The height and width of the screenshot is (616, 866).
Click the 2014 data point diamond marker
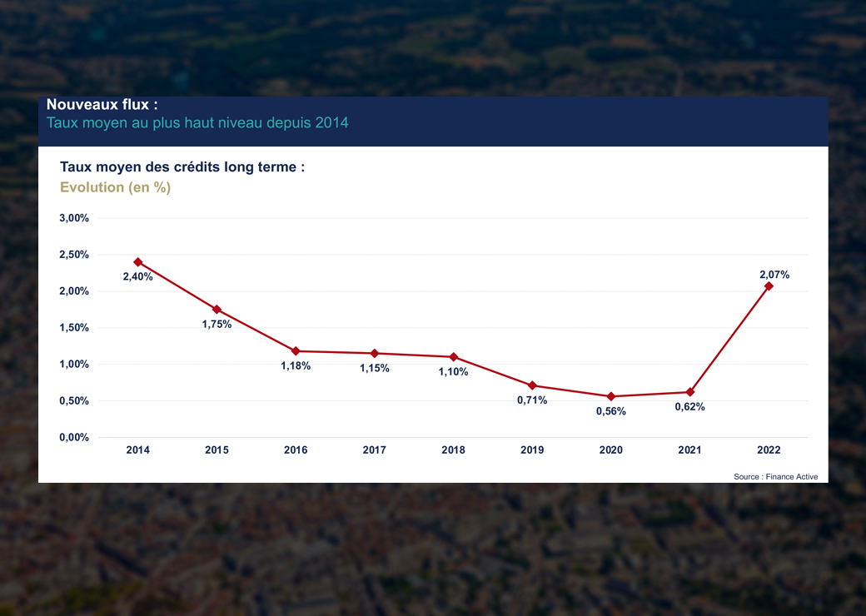[x=138, y=262]
